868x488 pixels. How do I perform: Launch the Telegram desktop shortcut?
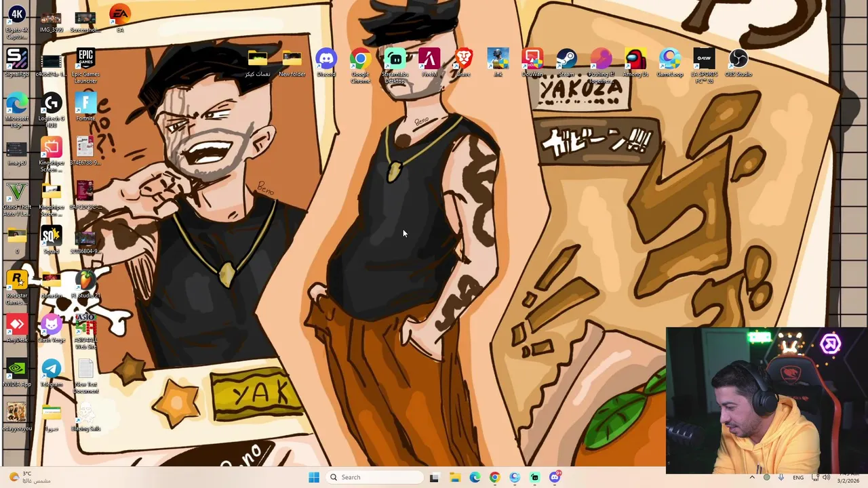point(52,373)
